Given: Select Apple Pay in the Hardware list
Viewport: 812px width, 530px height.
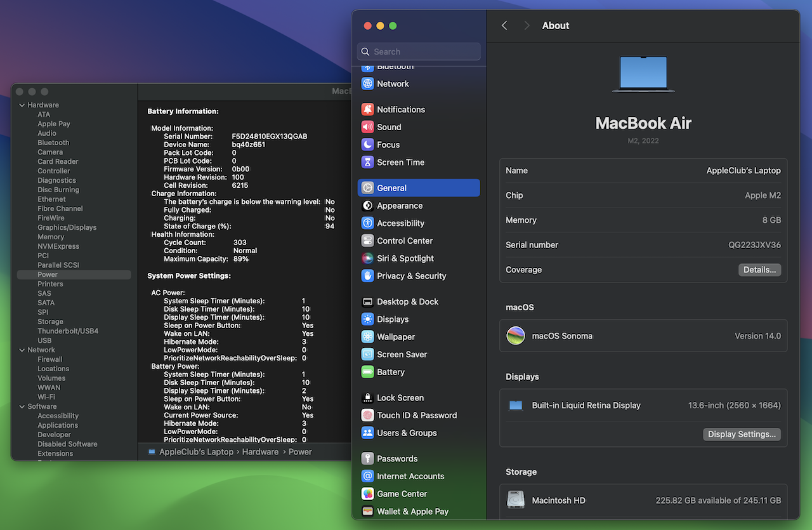Looking at the screenshot, I should click(x=54, y=124).
